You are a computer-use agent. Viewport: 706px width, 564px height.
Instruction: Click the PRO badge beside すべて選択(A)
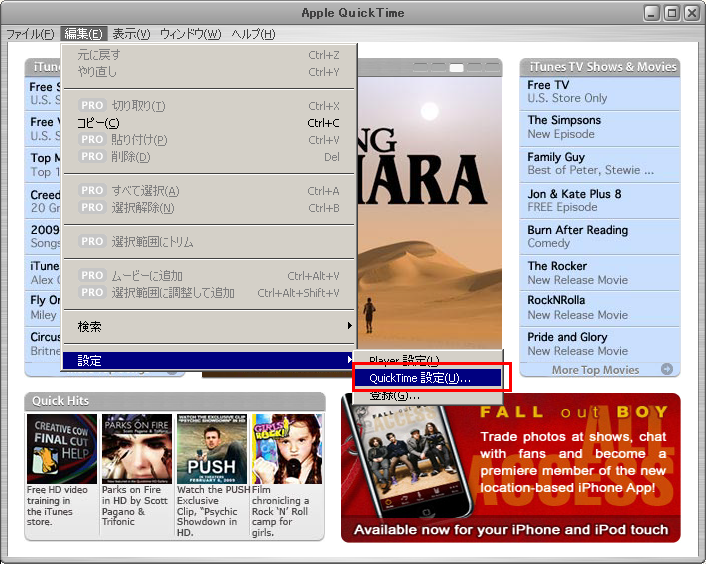click(x=92, y=190)
